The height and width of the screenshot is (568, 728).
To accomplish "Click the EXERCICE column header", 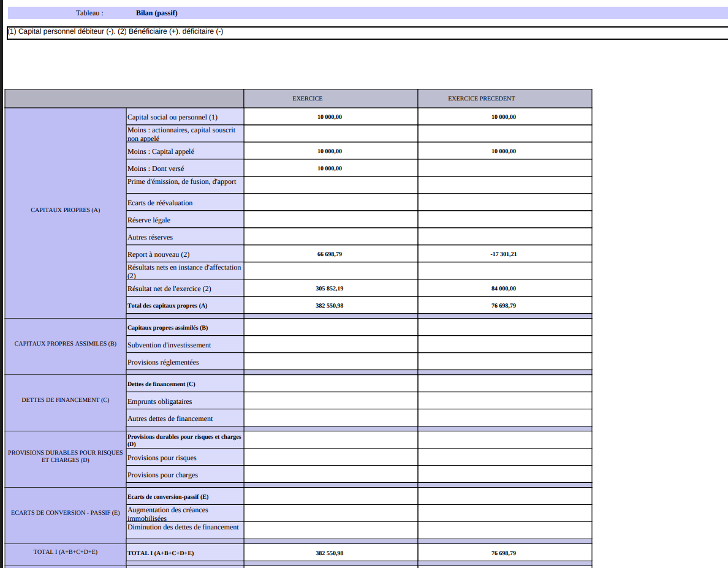I will pyautogui.click(x=307, y=99).
